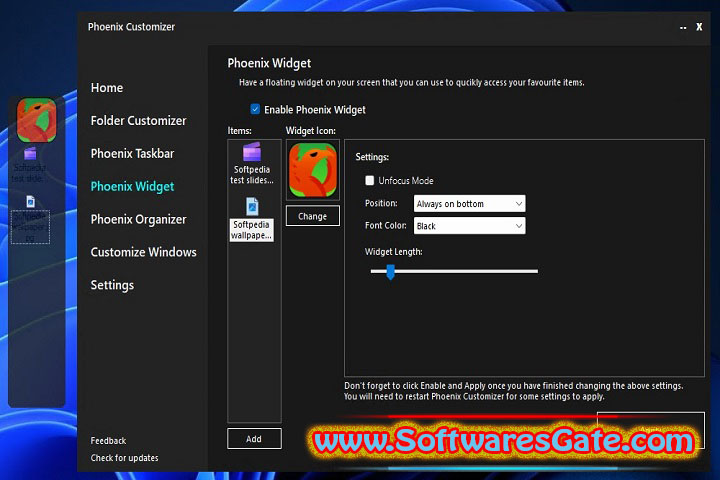The height and width of the screenshot is (480, 720).
Task: Open the Feedback link
Action: tap(108, 440)
